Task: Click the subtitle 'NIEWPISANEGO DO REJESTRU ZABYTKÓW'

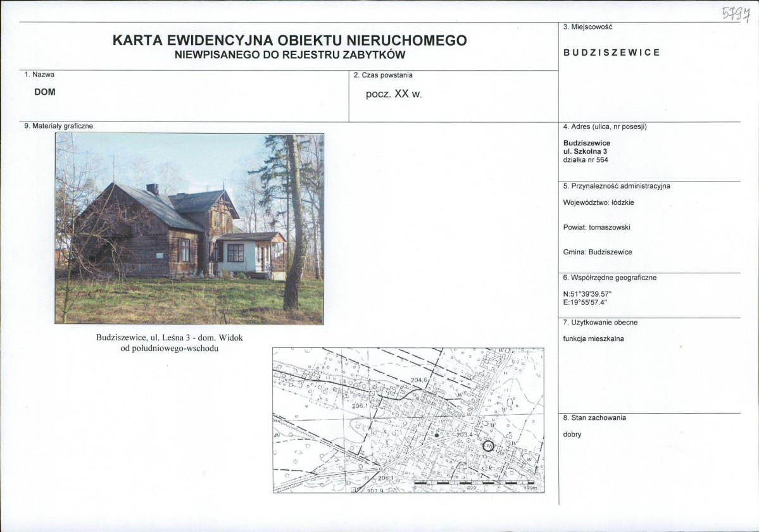Action: 289,54
